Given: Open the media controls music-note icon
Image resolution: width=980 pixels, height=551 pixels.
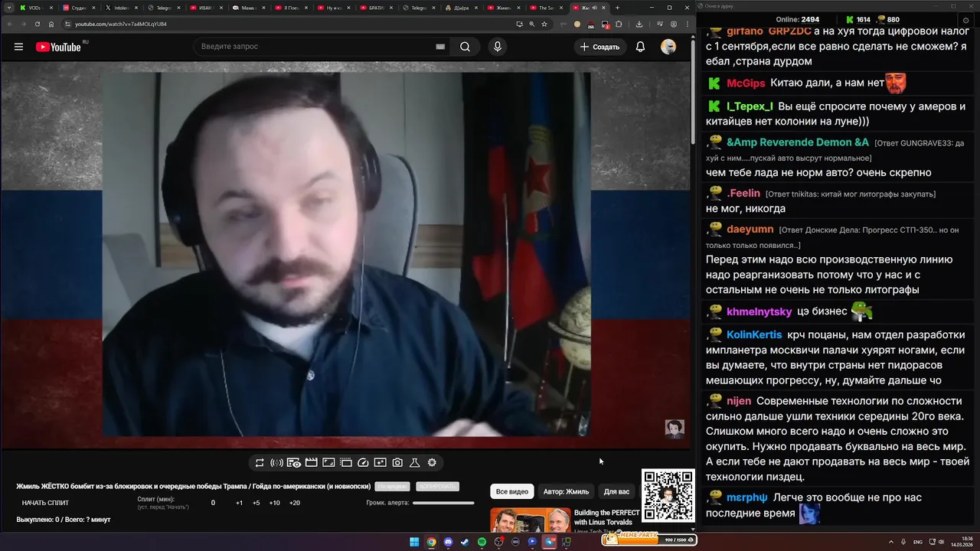Looking at the screenshot, I should [x=659, y=24].
